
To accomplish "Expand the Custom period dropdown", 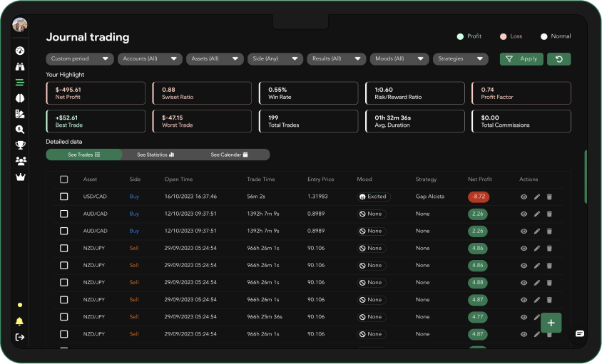I will coord(80,59).
